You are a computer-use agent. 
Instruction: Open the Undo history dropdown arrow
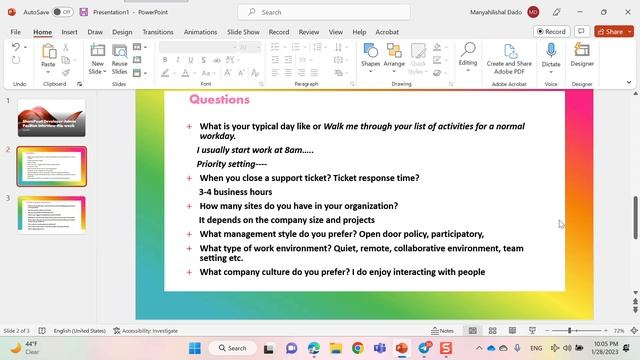click(x=25, y=47)
